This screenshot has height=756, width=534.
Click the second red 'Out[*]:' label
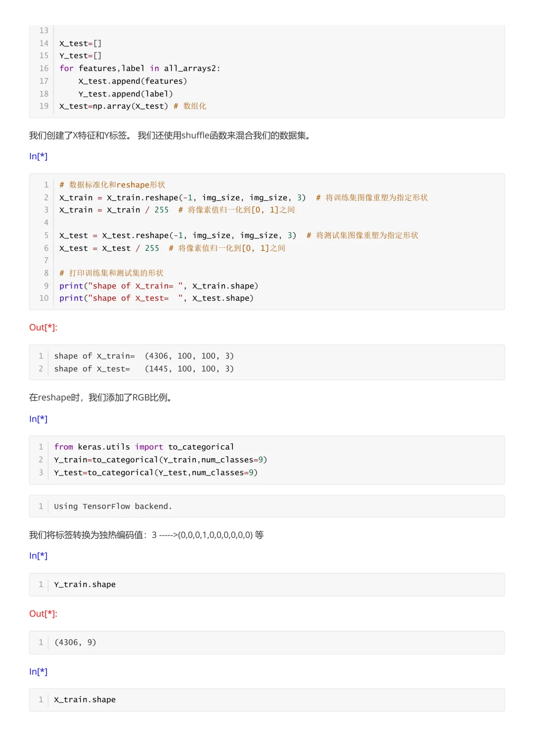(x=43, y=614)
